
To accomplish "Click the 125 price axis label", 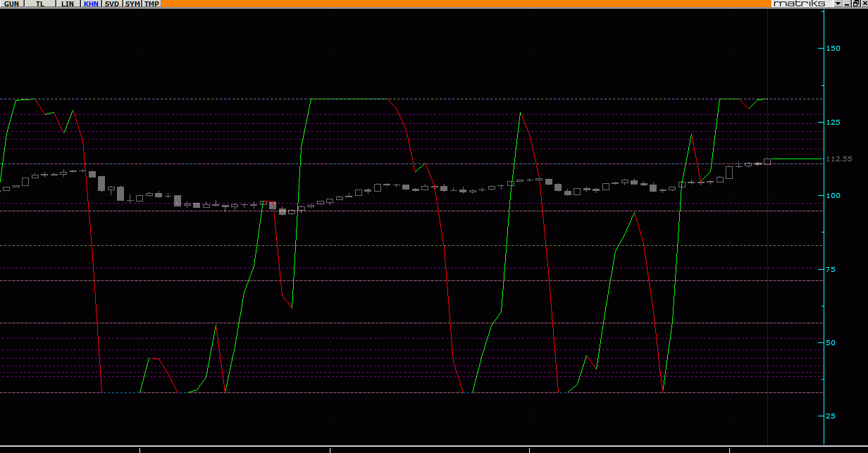I will tap(833, 122).
